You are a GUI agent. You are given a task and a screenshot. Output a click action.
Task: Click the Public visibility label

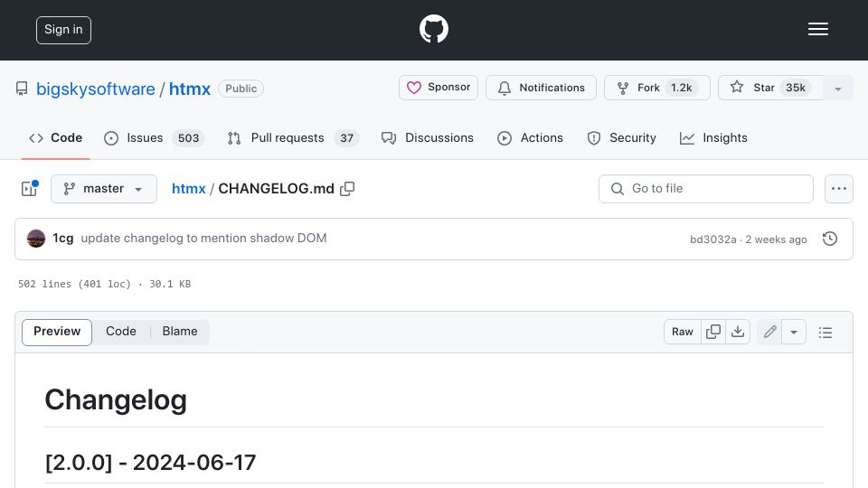(241, 89)
